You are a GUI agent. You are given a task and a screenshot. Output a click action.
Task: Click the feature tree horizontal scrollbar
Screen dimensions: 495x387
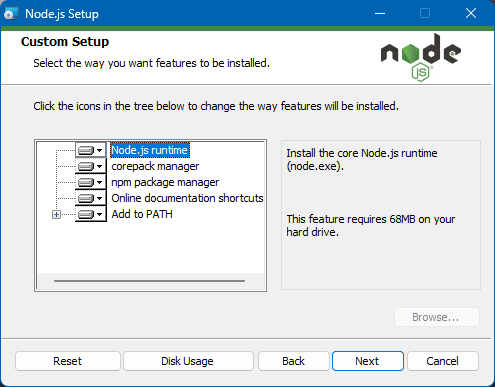click(149, 281)
